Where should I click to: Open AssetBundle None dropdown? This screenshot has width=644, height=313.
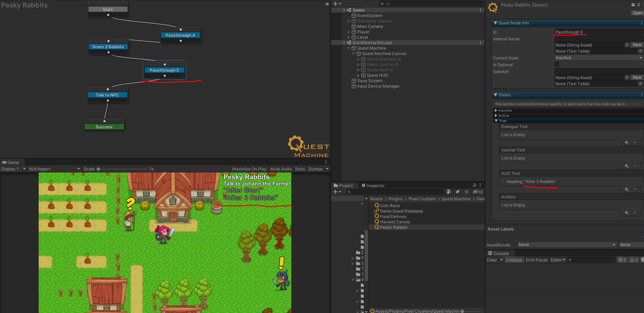(567, 245)
